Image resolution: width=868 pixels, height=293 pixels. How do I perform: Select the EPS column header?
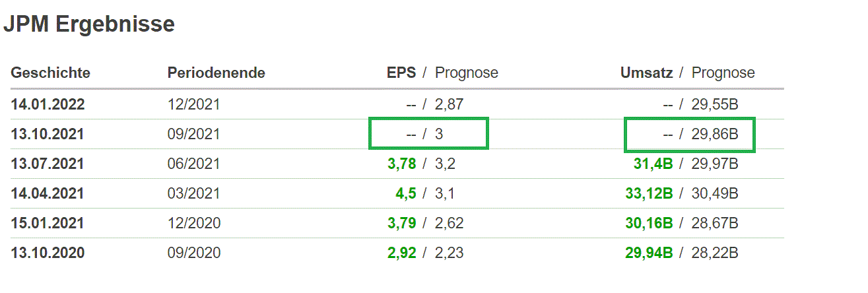(x=401, y=73)
